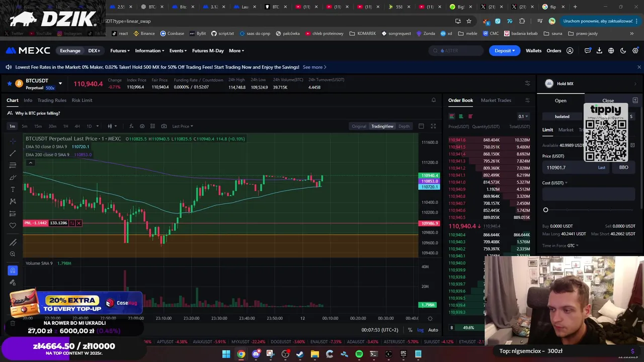Select the Isolated margin mode
This screenshot has height=362, width=644.
(562, 117)
